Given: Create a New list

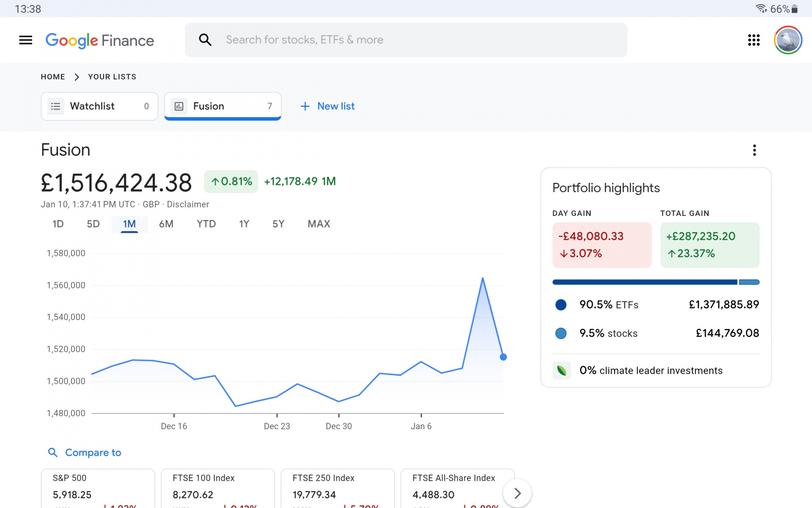Looking at the screenshot, I should 327,106.
